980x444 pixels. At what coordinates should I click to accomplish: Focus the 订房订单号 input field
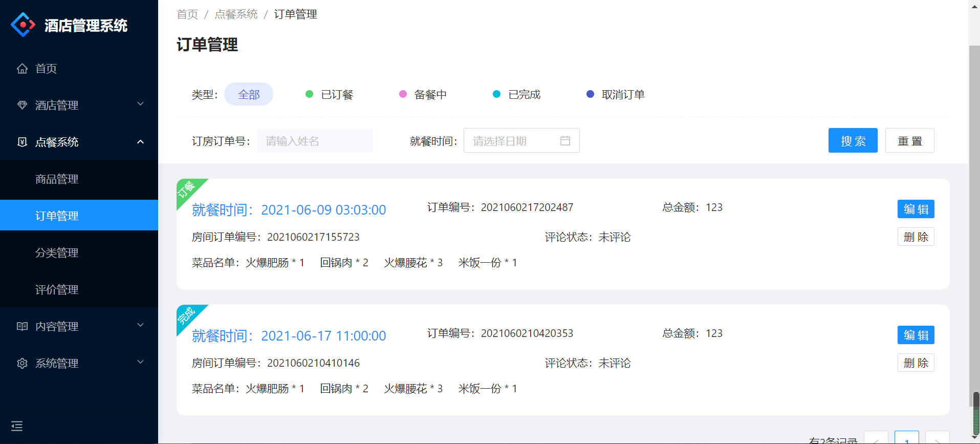pos(314,141)
